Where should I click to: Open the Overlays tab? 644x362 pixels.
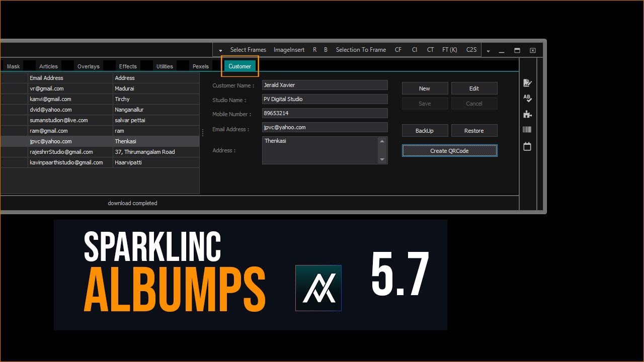click(x=89, y=66)
